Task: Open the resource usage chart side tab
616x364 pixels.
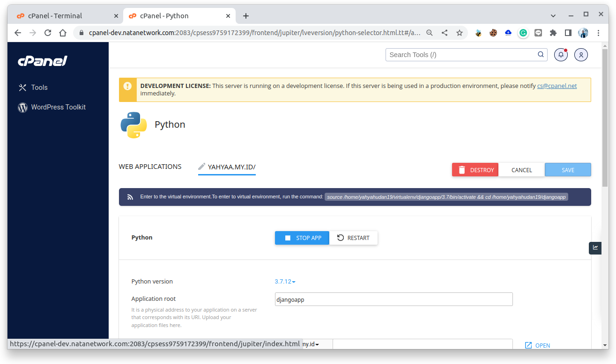Action: (595, 248)
